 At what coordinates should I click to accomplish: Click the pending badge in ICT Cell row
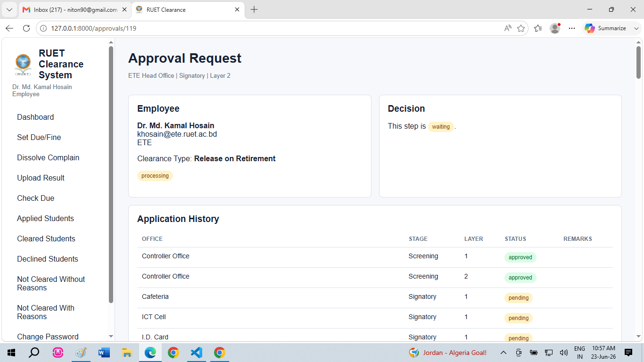pos(519,318)
